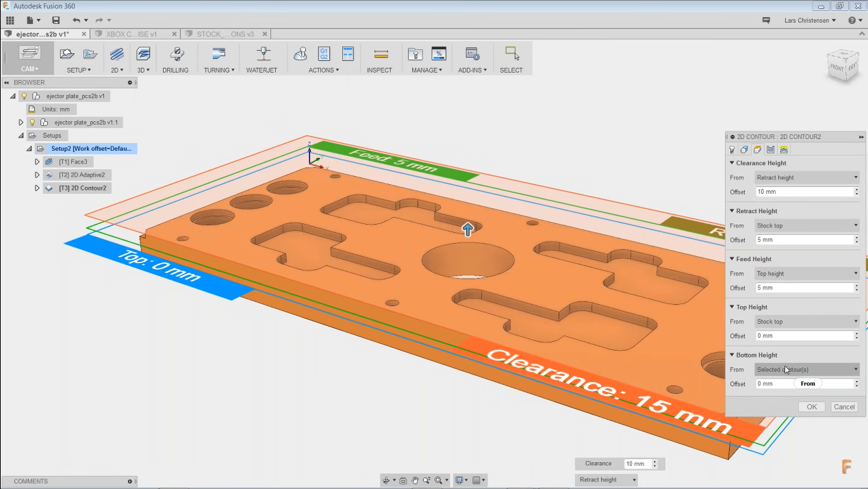868x489 pixels.
Task: Open the Linking tab in the 2D Contour dialog
Action: (783, 149)
